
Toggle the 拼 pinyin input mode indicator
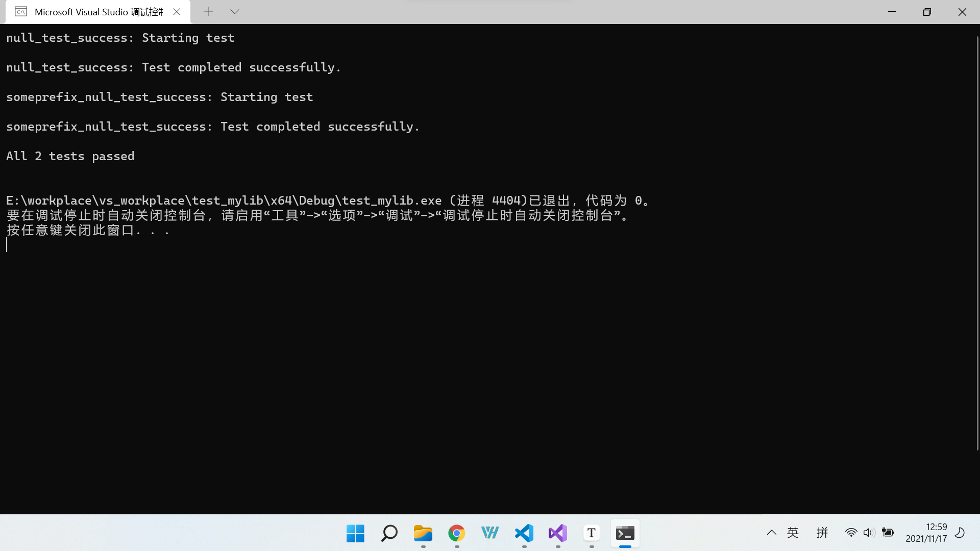coord(822,533)
